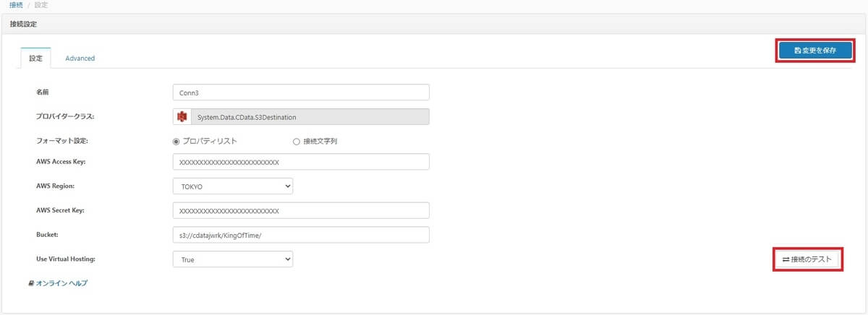The height and width of the screenshot is (315, 868).
Task: Click the 接続設定 panel header
Action: 24,24
